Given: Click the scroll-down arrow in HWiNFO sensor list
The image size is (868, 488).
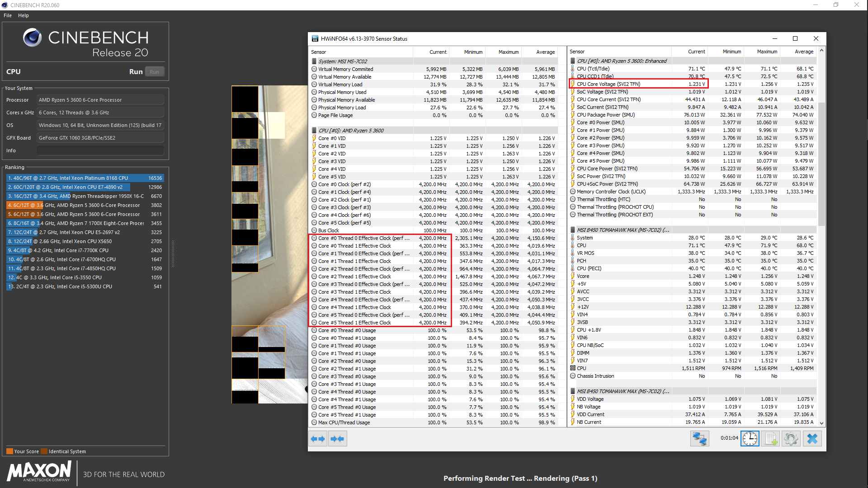Looking at the screenshot, I should (822, 423).
